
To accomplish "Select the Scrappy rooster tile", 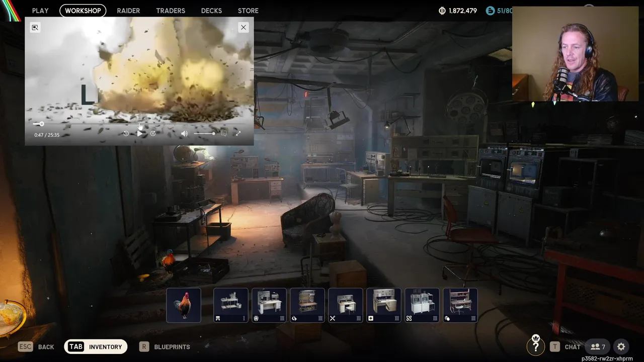I will click(184, 305).
